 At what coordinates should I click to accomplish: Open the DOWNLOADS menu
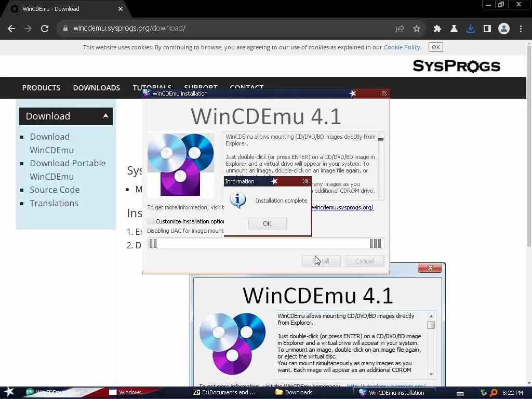(x=96, y=87)
